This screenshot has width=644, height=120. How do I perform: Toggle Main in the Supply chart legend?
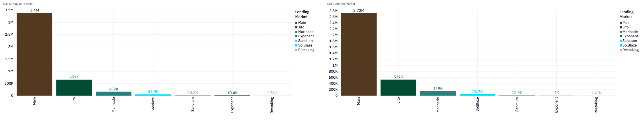pos(302,23)
